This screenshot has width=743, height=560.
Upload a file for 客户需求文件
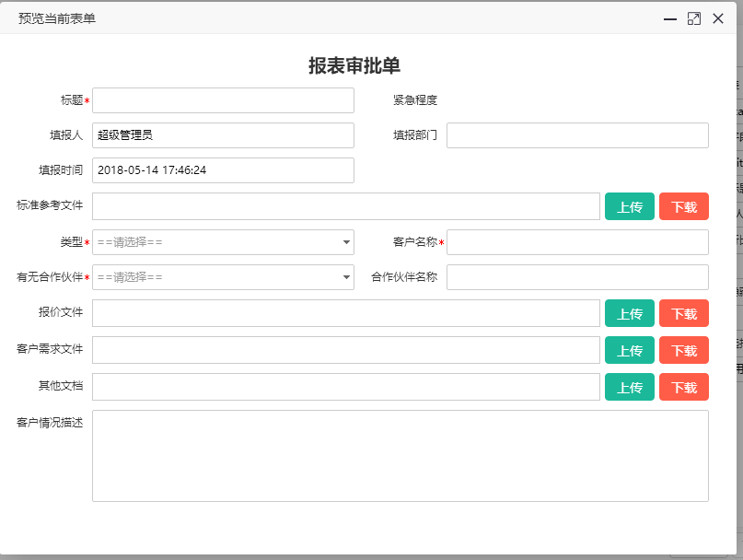tap(629, 350)
